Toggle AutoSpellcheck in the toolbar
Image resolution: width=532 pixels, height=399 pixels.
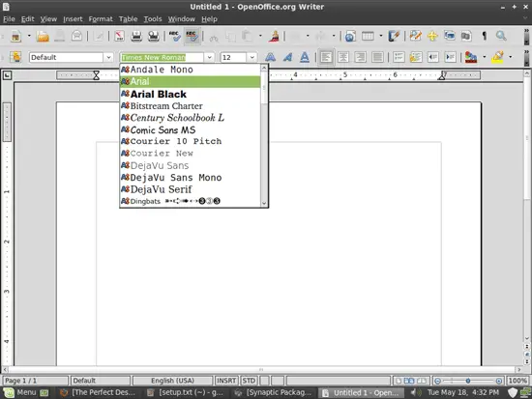192,36
